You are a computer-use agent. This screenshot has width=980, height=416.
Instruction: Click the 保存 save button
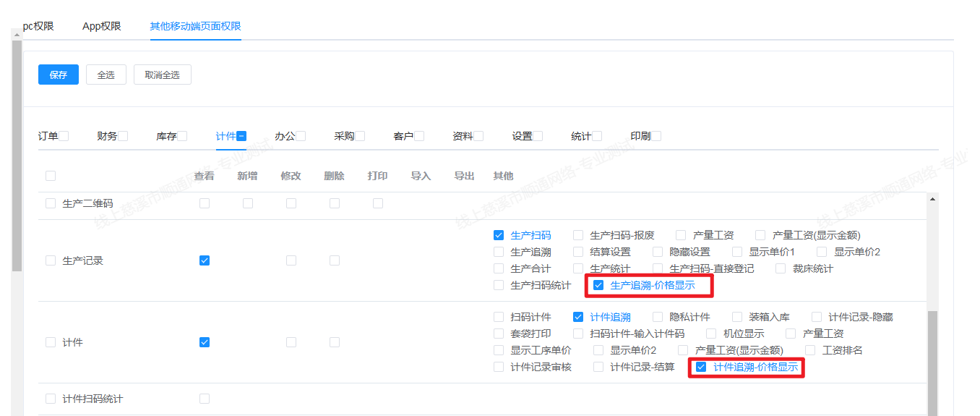58,75
